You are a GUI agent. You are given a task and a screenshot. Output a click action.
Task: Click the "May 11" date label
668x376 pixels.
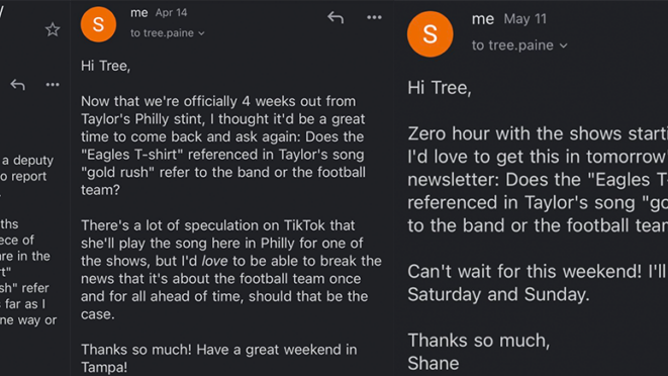pos(525,19)
